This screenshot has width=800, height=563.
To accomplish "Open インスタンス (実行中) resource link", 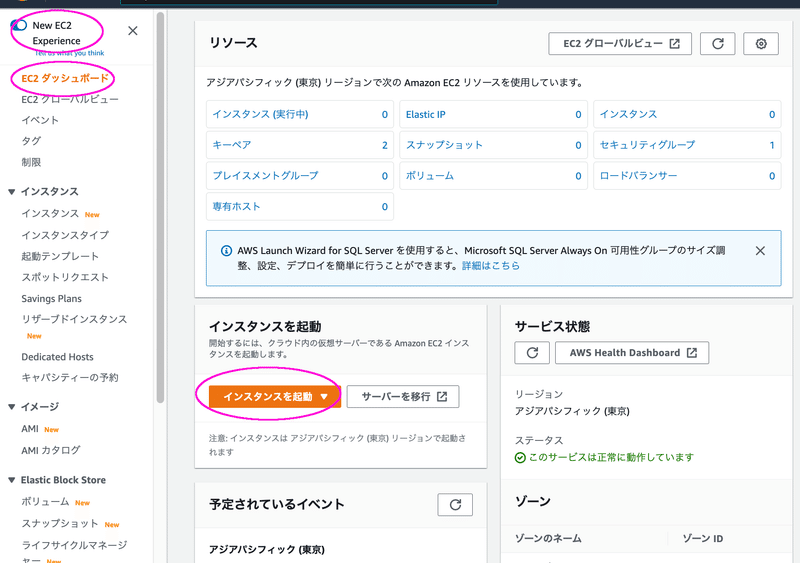I will coord(260,114).
